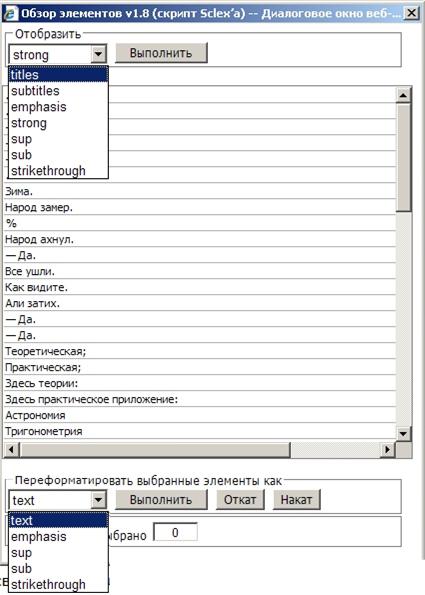Click the horizontal scrollbar right arrow
Image resolution: width=425 pixels, height=595 pixels.
point(387,450)
